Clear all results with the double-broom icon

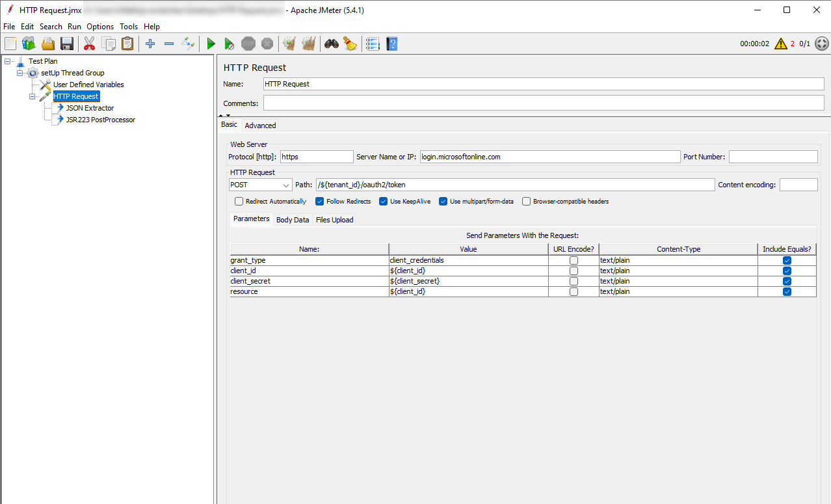point(309,44)
